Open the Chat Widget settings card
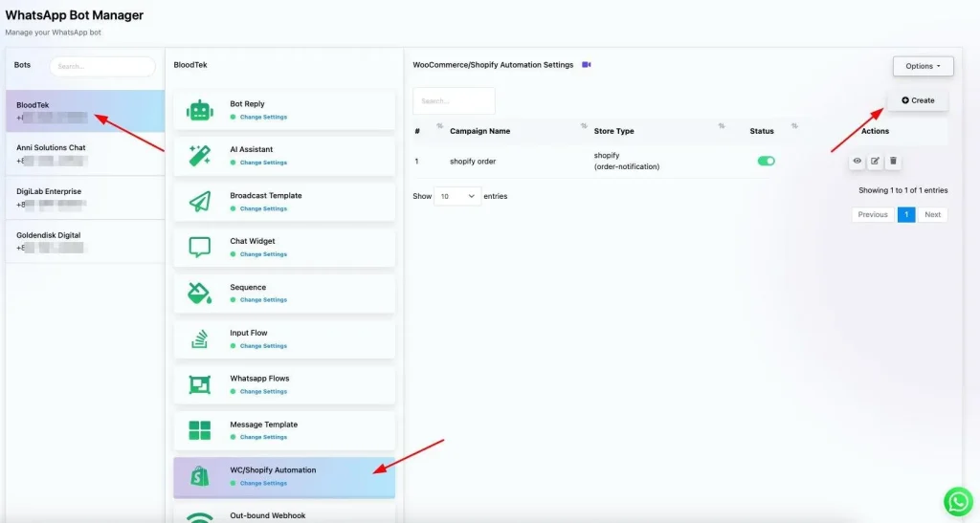The image size is (980, 523). 284,247
